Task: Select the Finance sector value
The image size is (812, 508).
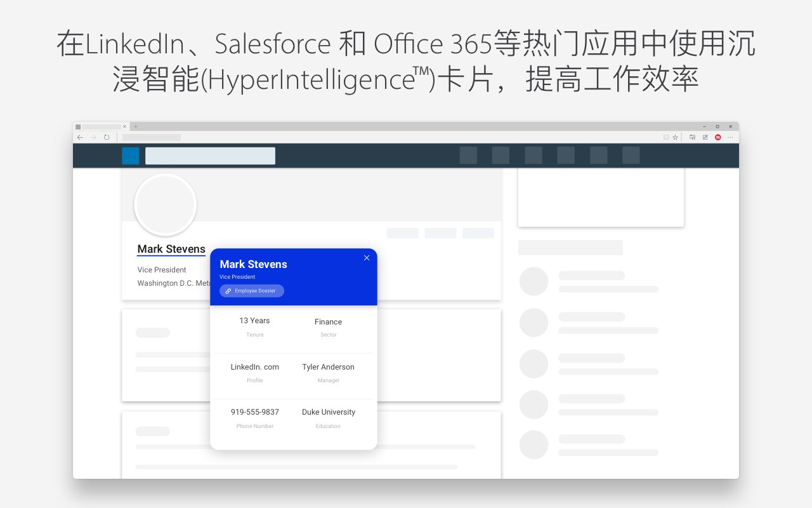Action: 328,322
